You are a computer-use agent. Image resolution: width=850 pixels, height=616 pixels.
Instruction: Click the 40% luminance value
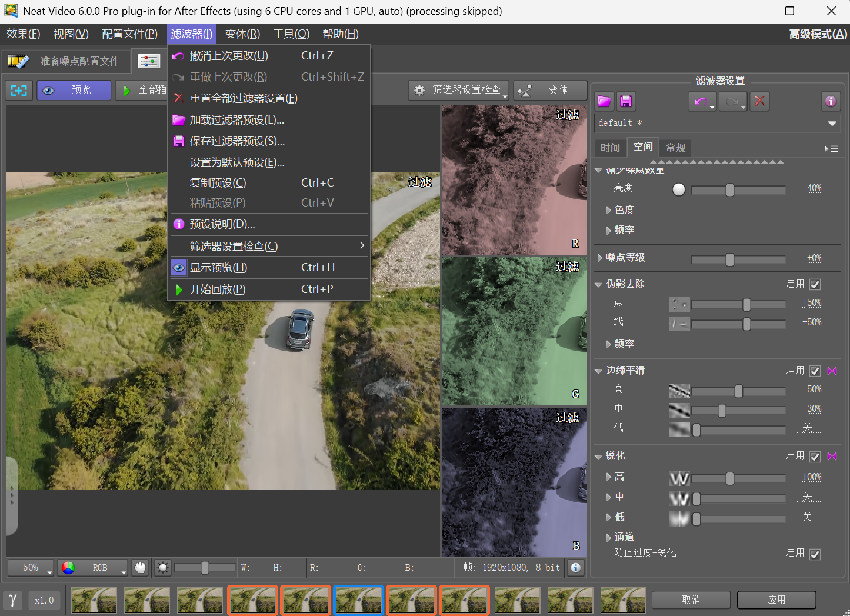click(x=814, y=188)
